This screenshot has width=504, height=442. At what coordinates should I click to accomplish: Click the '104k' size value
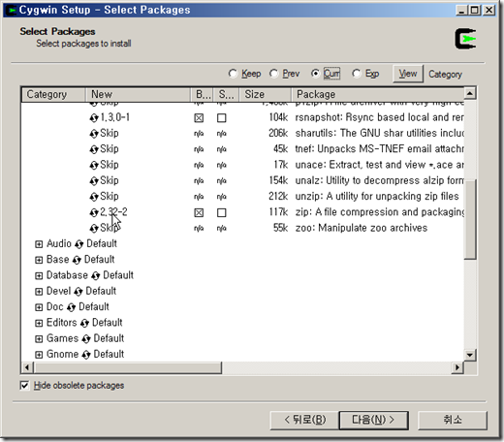click(x=278, y=117)
